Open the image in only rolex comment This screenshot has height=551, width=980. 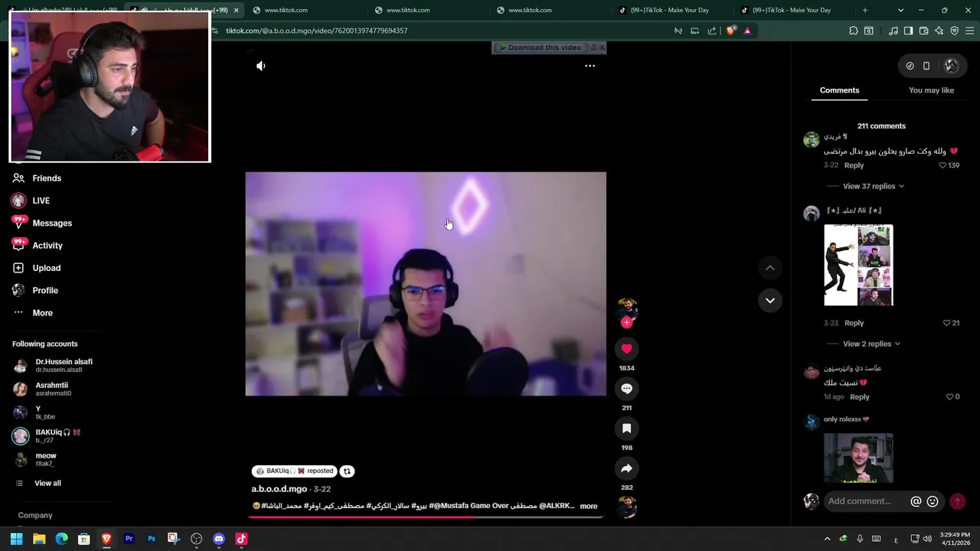(x=858, y=458)
